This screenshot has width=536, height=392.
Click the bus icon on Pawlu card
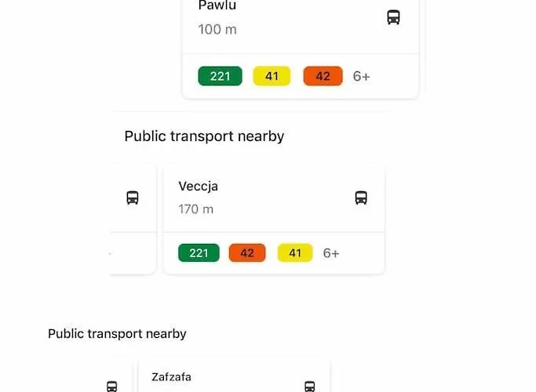393,16
